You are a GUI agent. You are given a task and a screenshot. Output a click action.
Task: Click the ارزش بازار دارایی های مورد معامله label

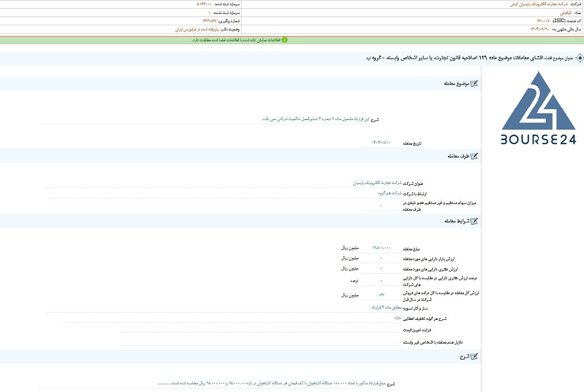(x=429, y=259)
